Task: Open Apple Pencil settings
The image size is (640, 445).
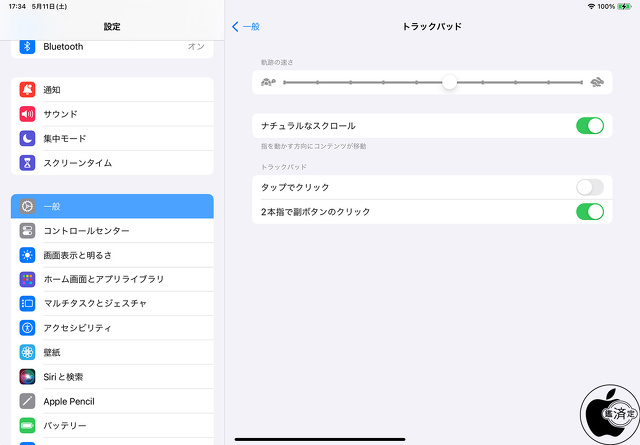Action: 112,401
